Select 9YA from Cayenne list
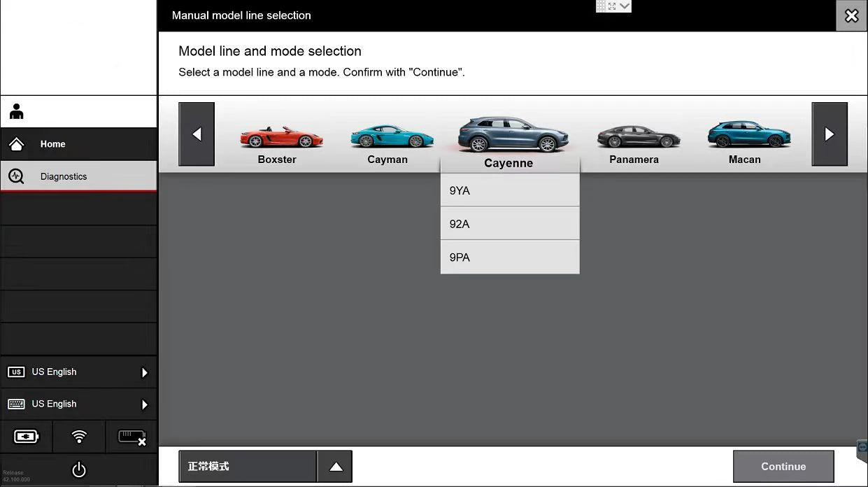Viewport: 868px width, 487px height. coord(510,190)
